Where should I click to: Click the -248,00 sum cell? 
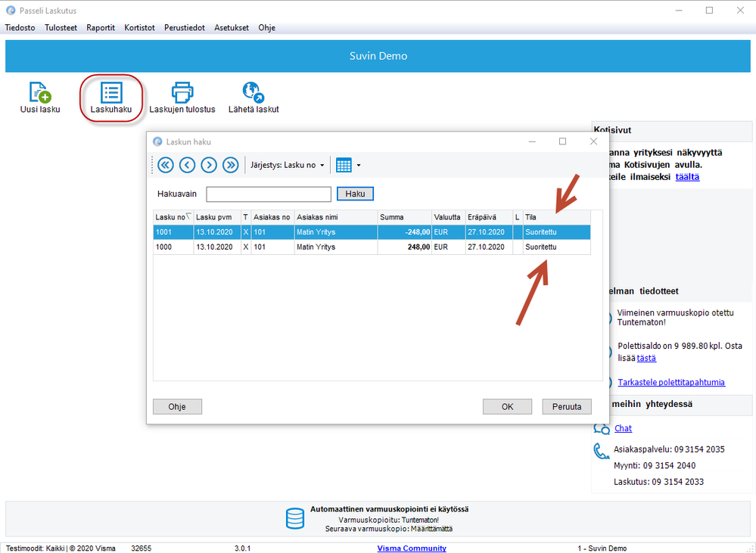point(405,232)
